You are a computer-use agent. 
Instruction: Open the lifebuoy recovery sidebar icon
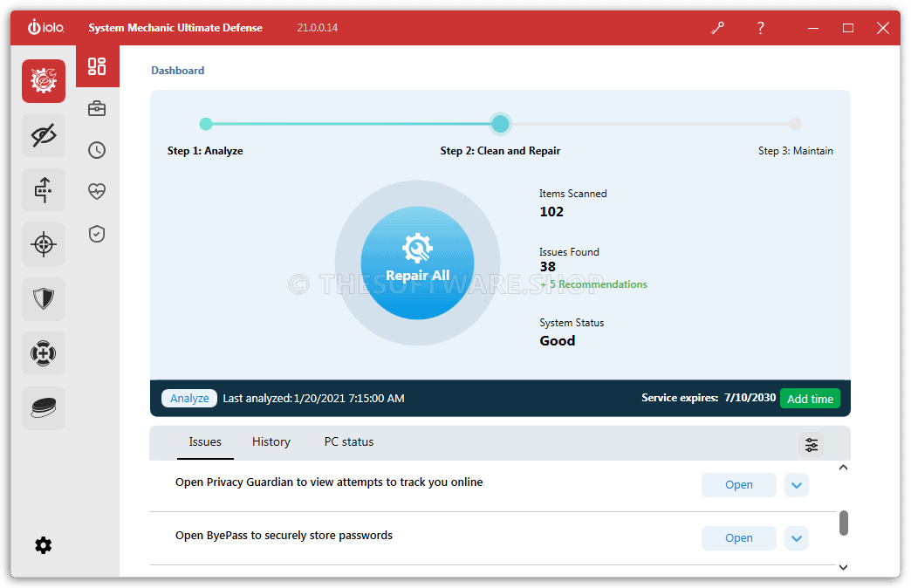pos(44,353)
